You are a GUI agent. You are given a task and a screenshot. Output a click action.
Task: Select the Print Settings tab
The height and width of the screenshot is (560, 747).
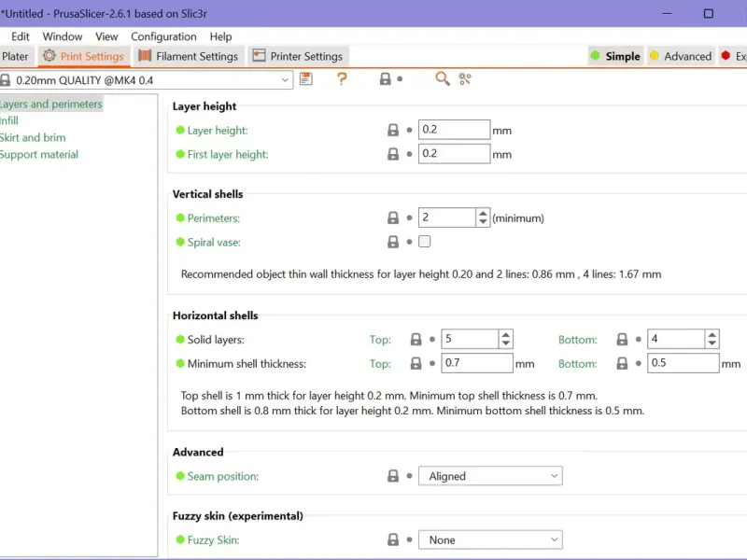(x=83, y=56)
